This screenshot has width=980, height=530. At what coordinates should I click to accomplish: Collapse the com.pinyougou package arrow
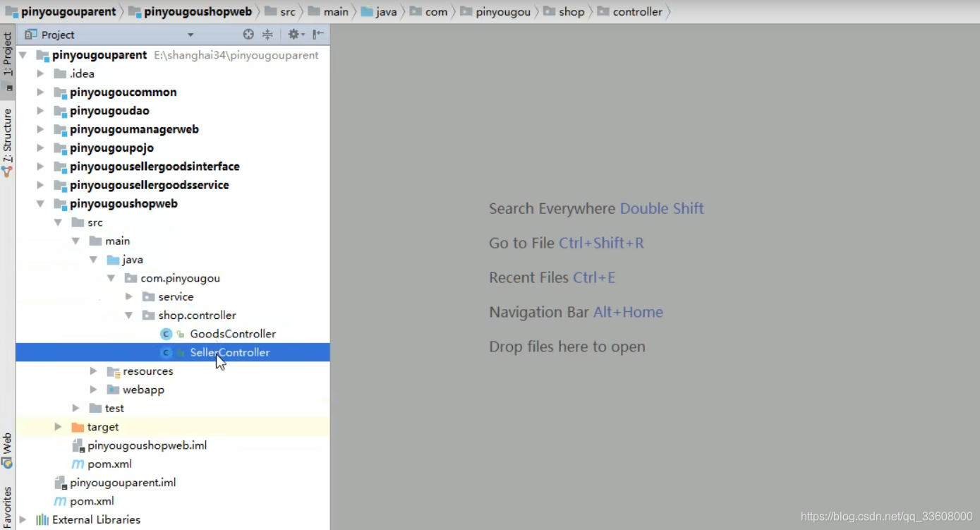pyautogui.click(x=111, y=278)
